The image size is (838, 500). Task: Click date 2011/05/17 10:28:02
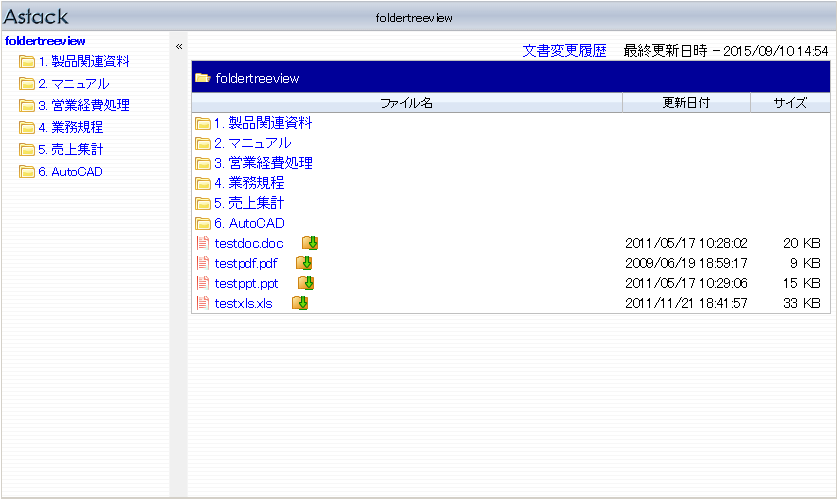point(686,244)
